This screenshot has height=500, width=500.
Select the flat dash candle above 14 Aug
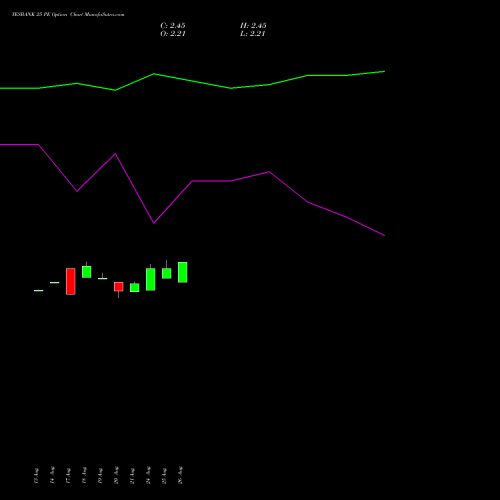point(55,282)
